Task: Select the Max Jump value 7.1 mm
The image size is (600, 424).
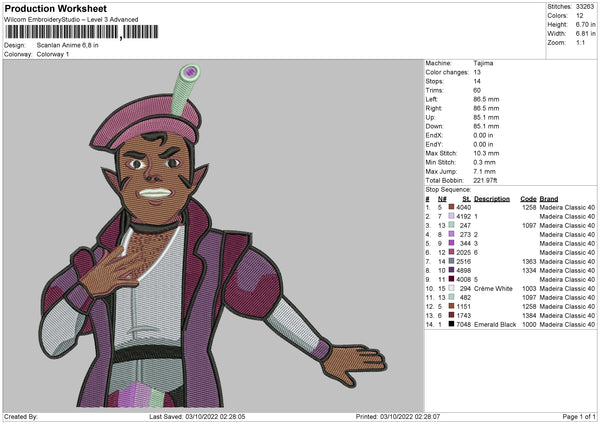Action: 485,171
